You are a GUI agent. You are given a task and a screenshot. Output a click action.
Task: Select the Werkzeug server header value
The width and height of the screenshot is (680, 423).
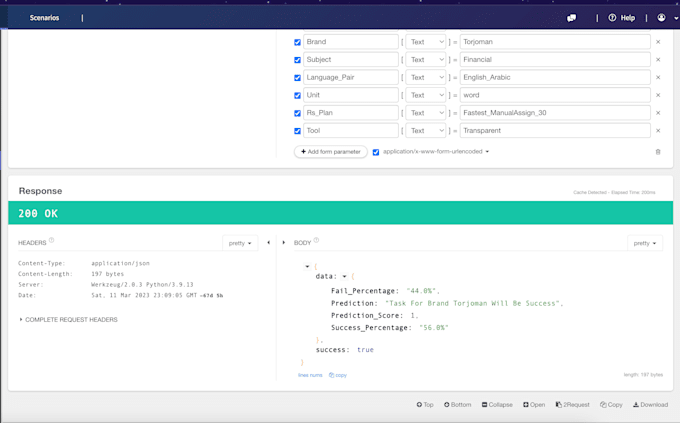pyautogui.click(x=142, y=285)
